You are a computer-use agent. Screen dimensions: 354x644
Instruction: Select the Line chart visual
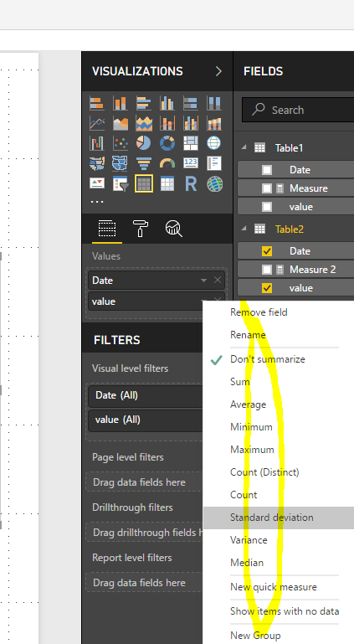coord(97,123)
